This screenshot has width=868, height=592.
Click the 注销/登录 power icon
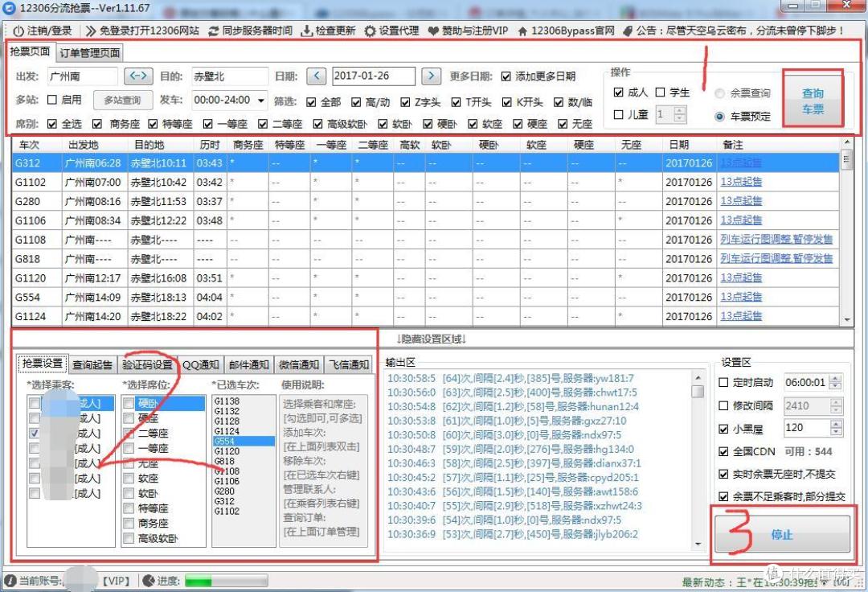coord(18,31)
